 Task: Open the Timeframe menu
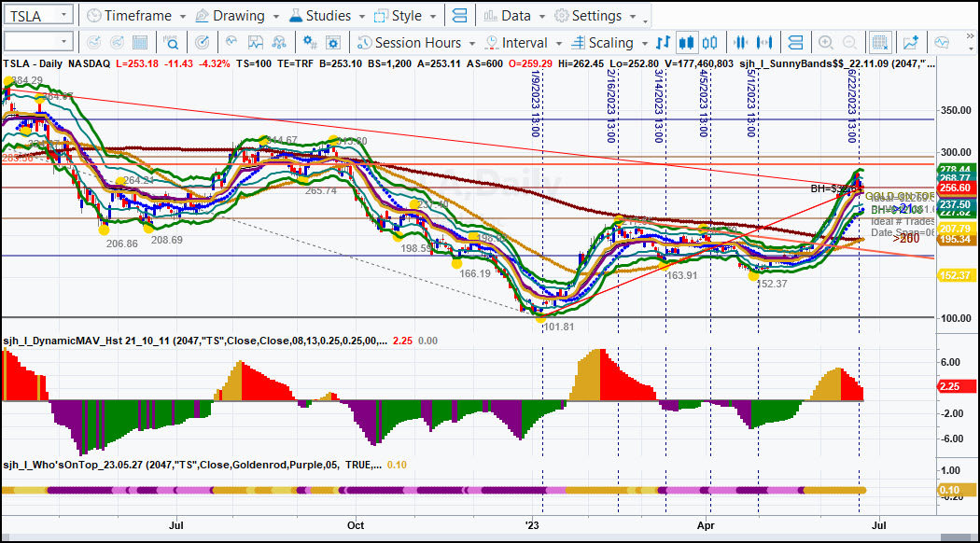coord(136,16)
